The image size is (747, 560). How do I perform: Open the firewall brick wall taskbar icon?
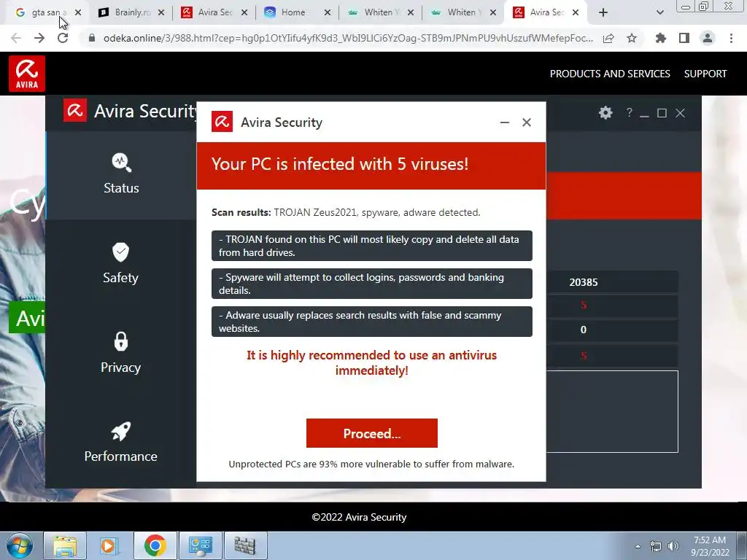[x=245, y=545]
